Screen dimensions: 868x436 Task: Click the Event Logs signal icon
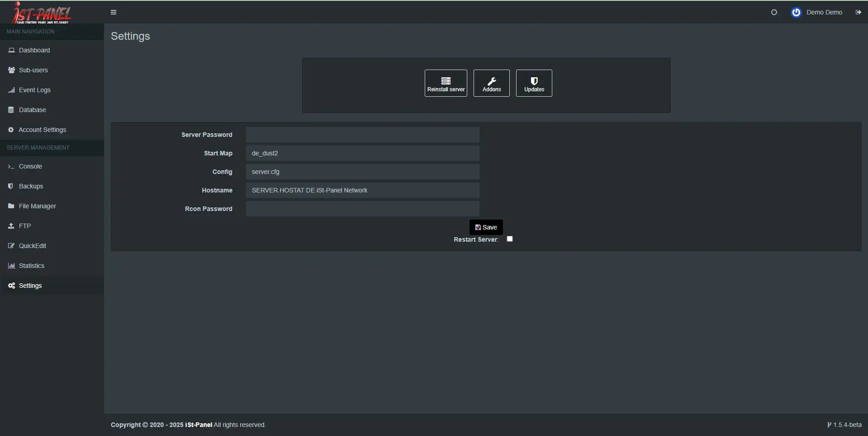[x=11, y=90]
